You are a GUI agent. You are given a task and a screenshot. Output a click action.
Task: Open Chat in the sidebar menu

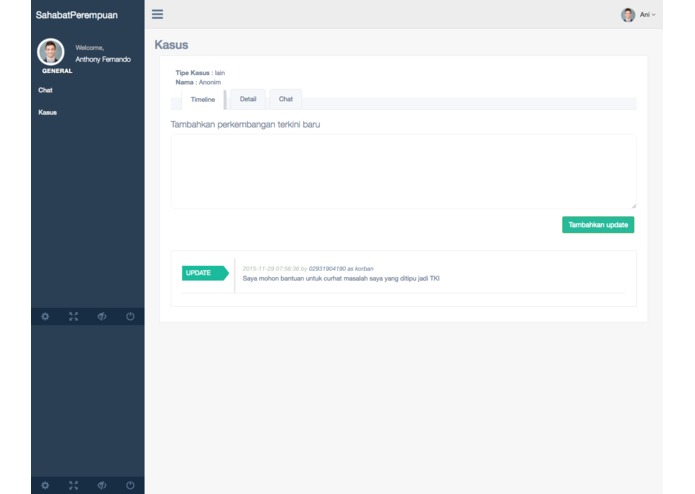(45, 90)
